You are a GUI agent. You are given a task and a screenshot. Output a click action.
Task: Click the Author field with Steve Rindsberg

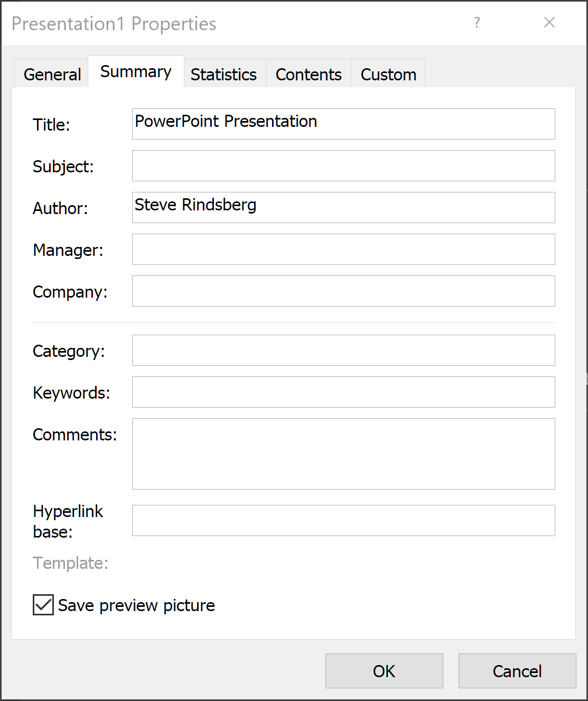[x=343, y=207]
